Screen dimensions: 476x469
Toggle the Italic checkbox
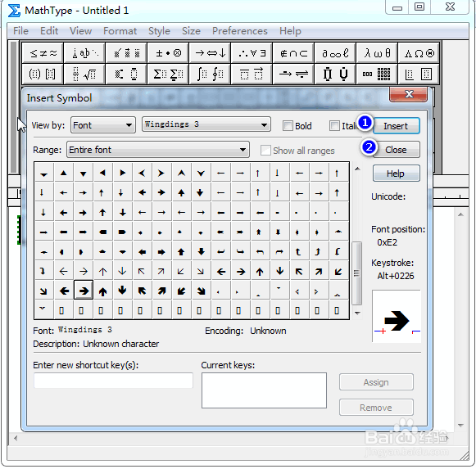[334, 125]
